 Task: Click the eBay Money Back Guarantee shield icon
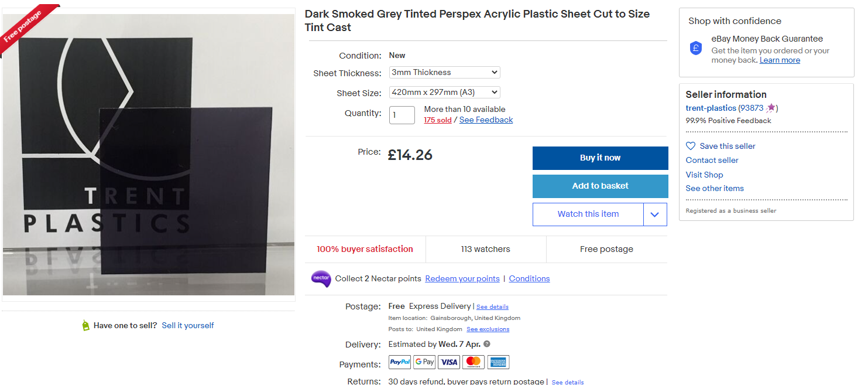click(x=695, y=48)
